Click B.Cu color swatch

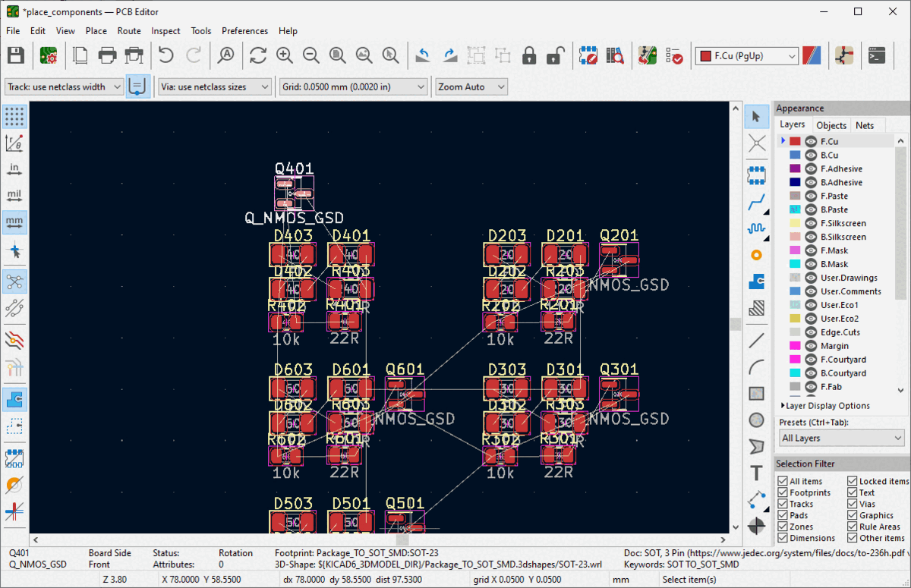(795, 155)
